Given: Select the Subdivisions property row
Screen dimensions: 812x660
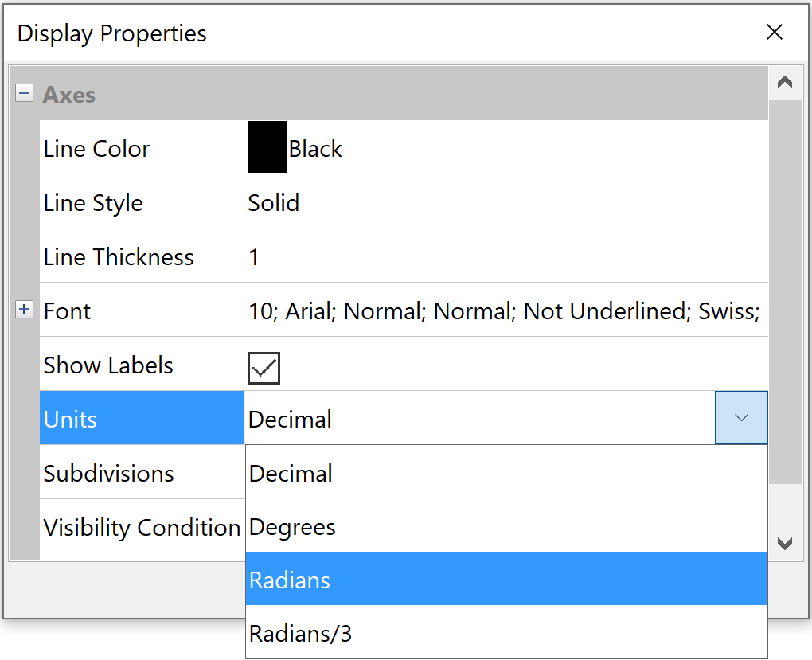Looking at the screenshot, I should (x=108, y=474).
